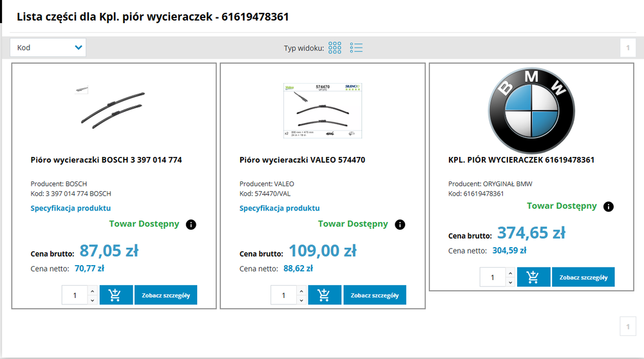Viewport: 644px width, 359px height.
Task: Select Towar Dostępny on BMW card
Action: point(562,206)
